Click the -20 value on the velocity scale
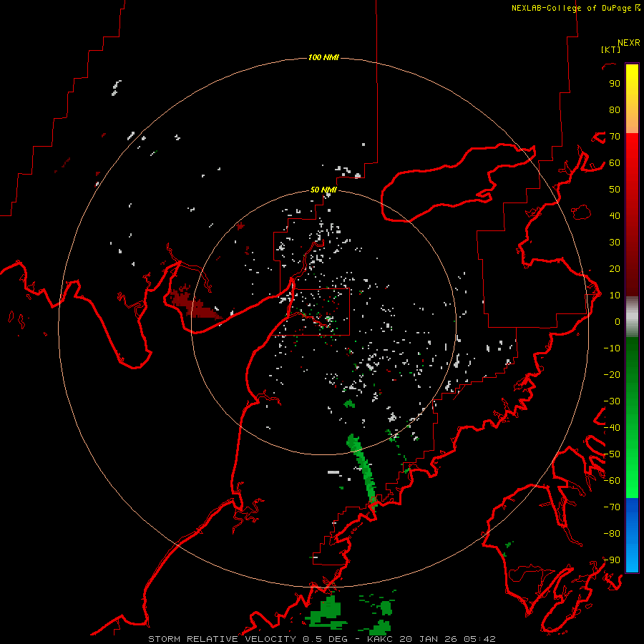The height and width of the screenshot is (644, 644). pos(612,374)
